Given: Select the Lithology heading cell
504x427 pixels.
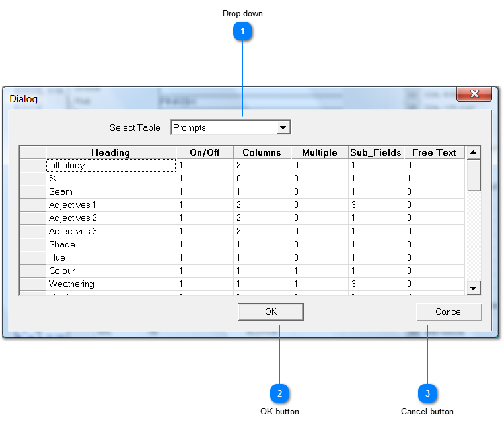Looking at the screenshot, I should click(110, 166).
